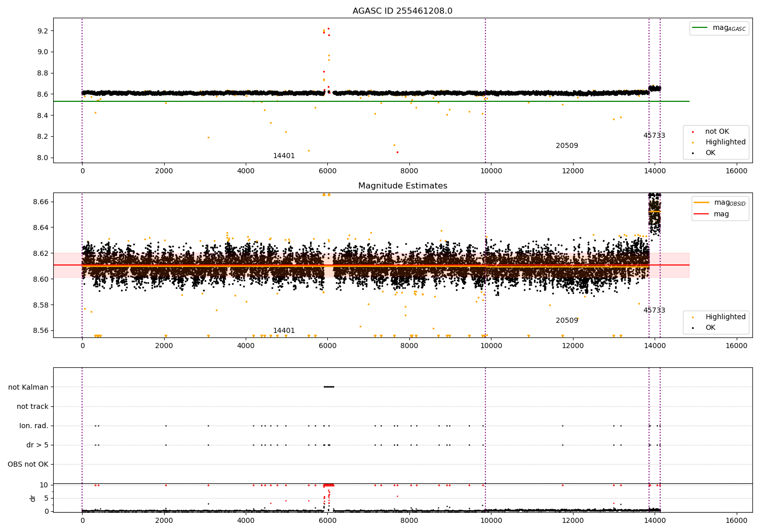
Task: Click the rotated 'dr' axis label
Action: [33, 498]
